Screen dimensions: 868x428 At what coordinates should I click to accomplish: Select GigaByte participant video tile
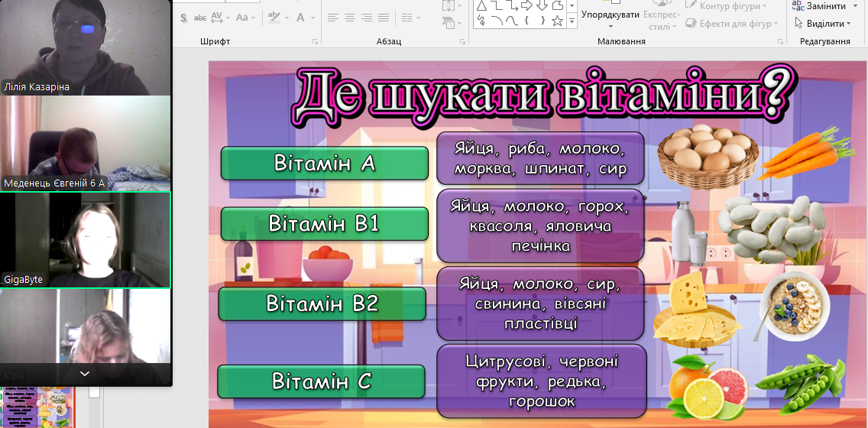tap(86, 240)
